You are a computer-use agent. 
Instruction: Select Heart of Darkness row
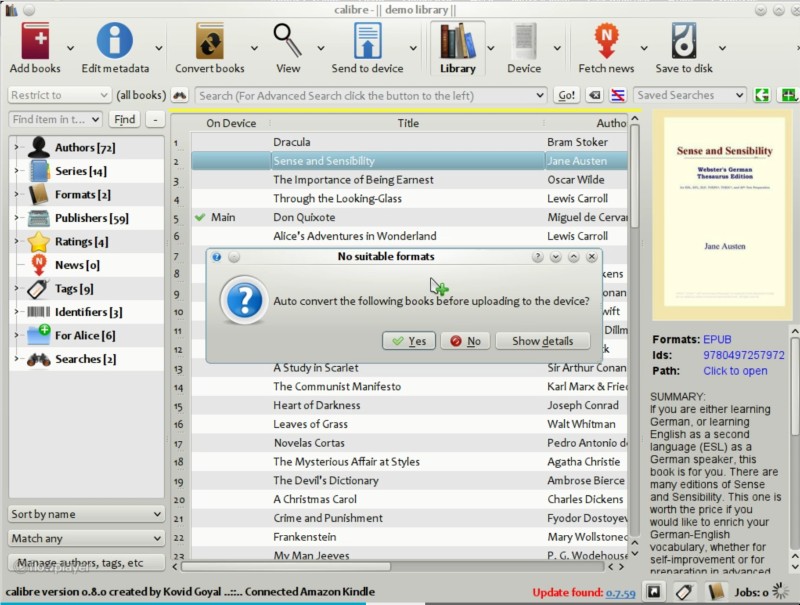pos(409,405)
